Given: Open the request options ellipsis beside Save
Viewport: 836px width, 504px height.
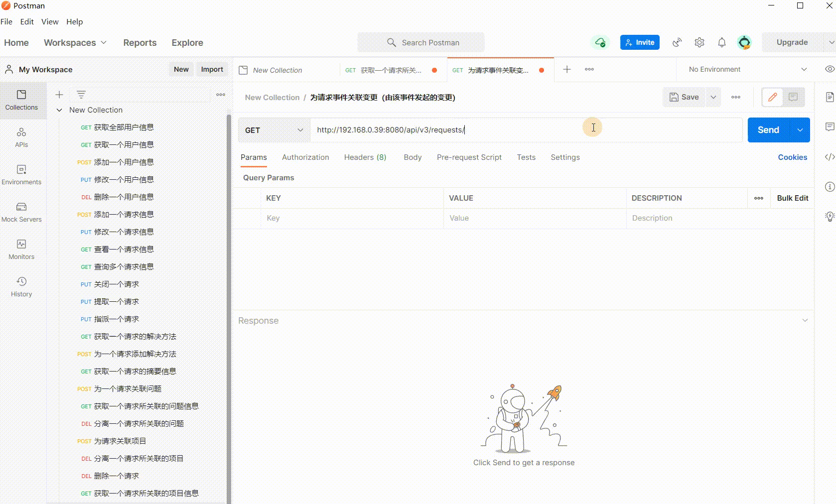Looking at the screenshot, I should [x=736, y=97].
